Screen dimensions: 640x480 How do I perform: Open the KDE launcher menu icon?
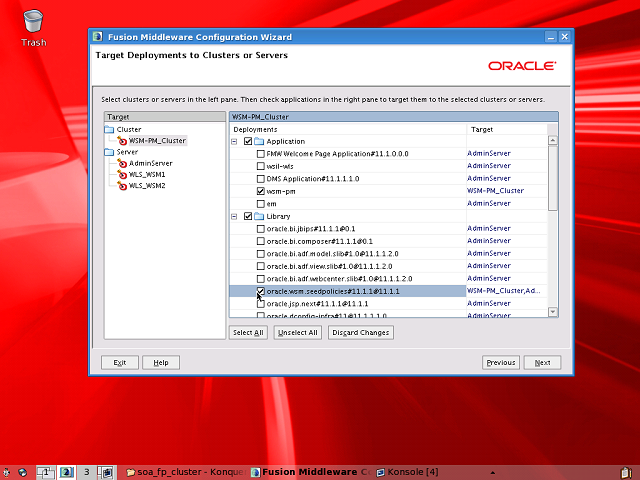coord(6,472)
